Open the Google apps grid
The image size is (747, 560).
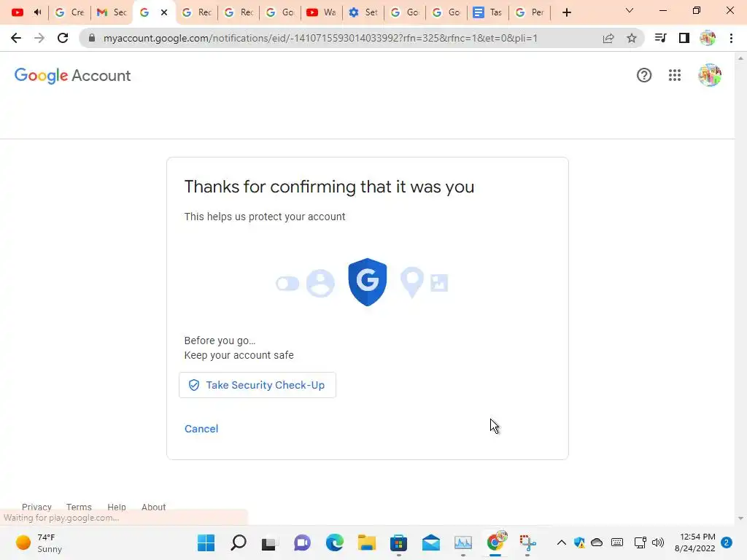tap(674, 75)
